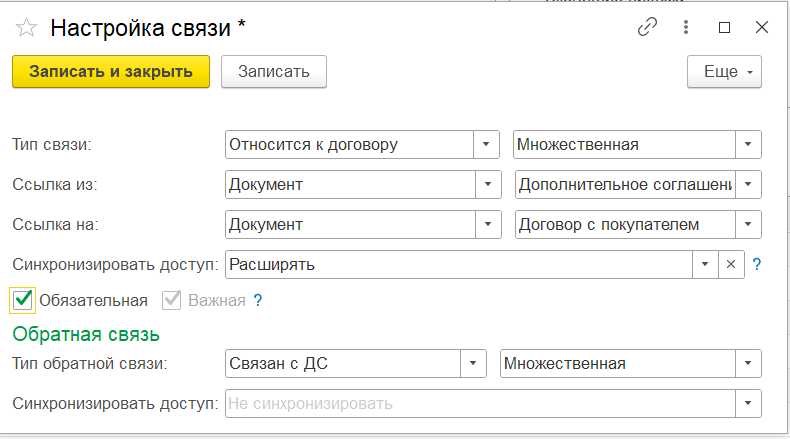
Task: Toggle the Важная checkbox
Action: tap(171, 300)
